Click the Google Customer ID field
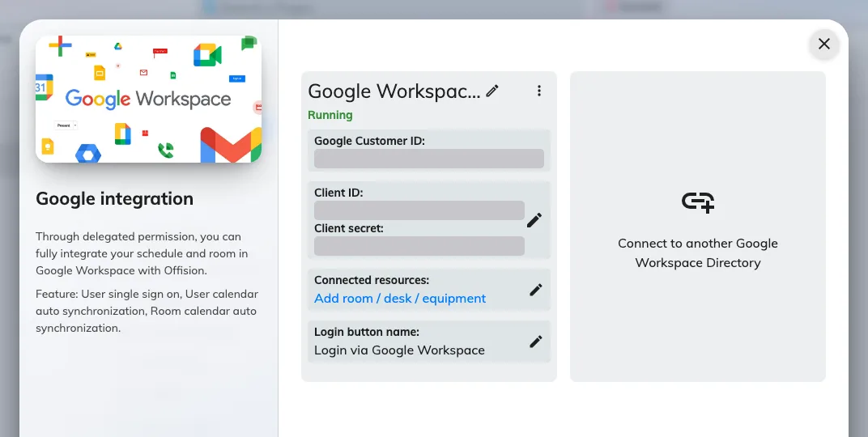 click(x=429, y=159)
